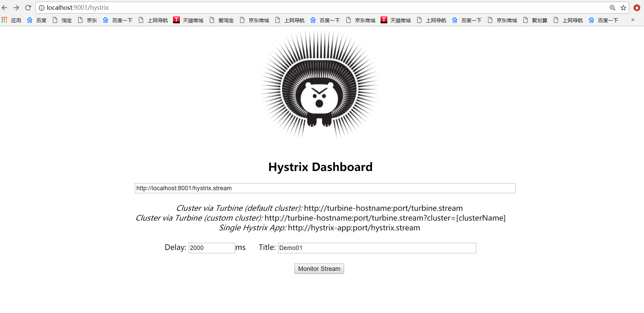Open the red extension icon
Image resolution: width=644 pixels, height=313 pixels.
pos(637,8)
